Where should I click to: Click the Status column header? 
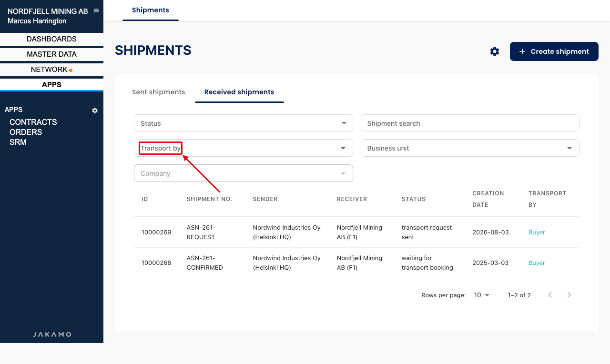click(414, 199)
